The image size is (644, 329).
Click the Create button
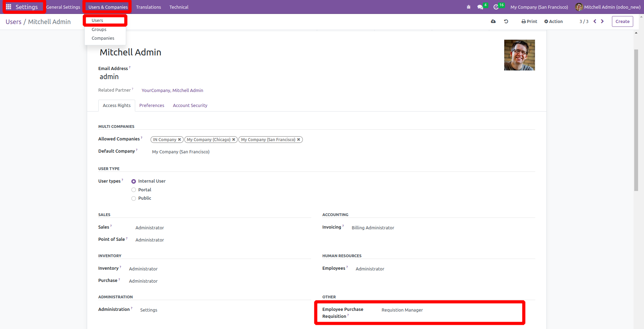click(622, 22)
